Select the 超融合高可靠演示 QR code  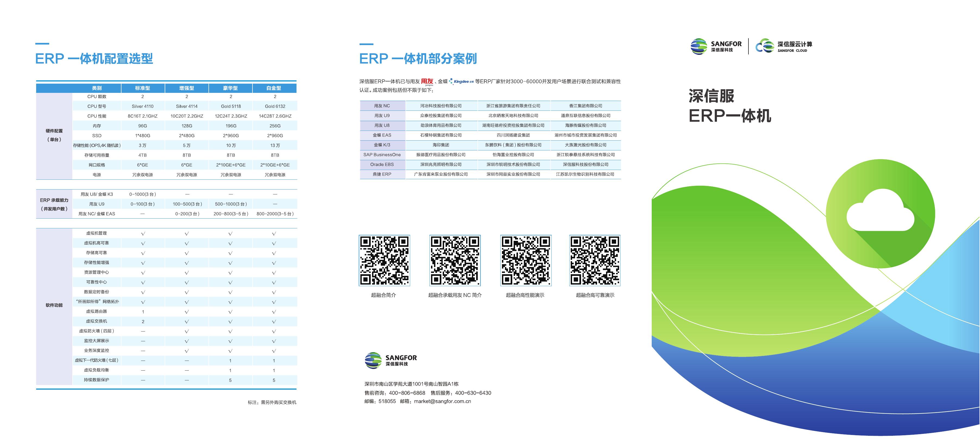[595, 260]
